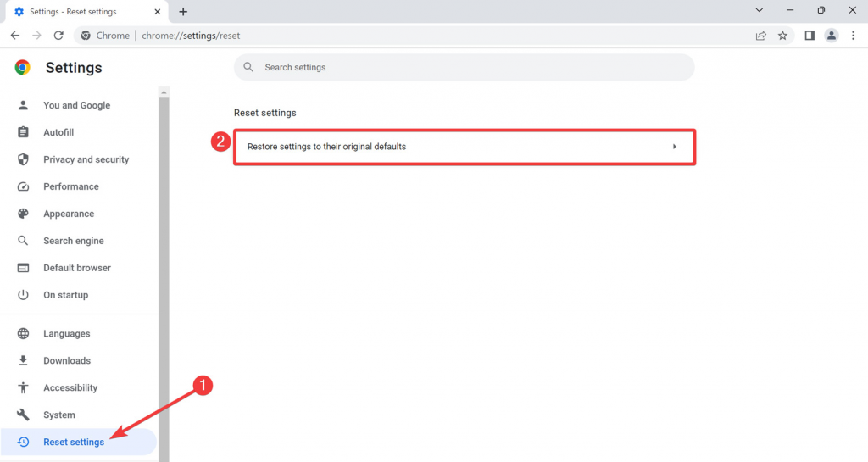Click the Performance gauge icon
The width and height of the screenshot is (868, 462).
coord(23,186)
